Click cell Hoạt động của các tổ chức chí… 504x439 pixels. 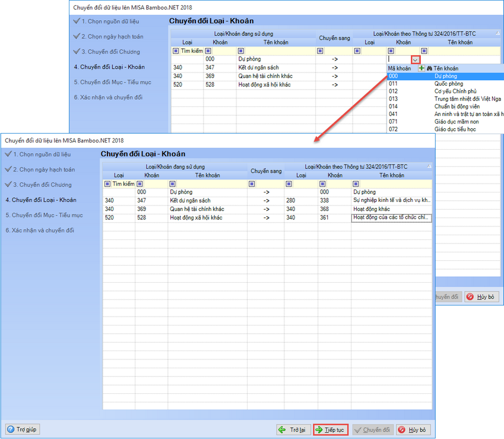point(391,218)
